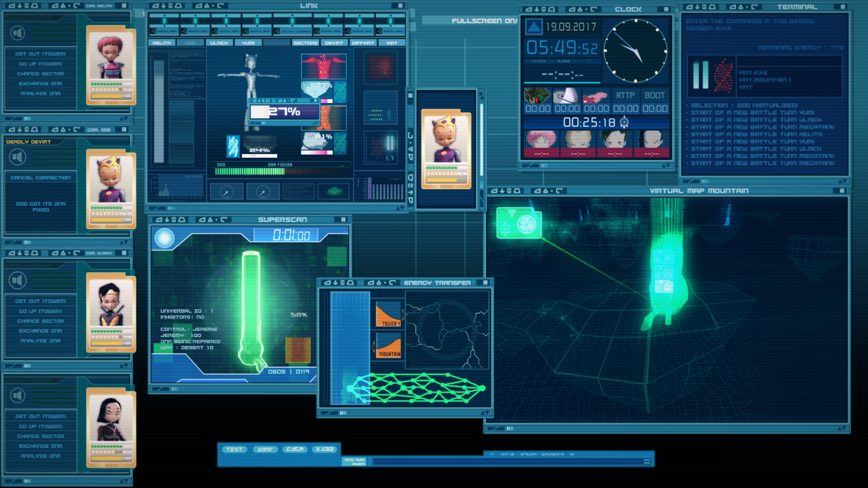Select the dark green monster timer icon
The image size is (868, 488).
pyautogui.click(x=537, y=96)
